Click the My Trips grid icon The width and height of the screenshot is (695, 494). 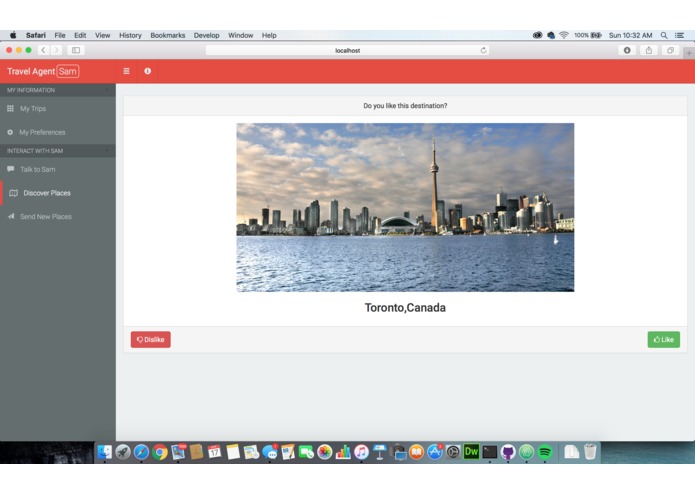(10, 109)
